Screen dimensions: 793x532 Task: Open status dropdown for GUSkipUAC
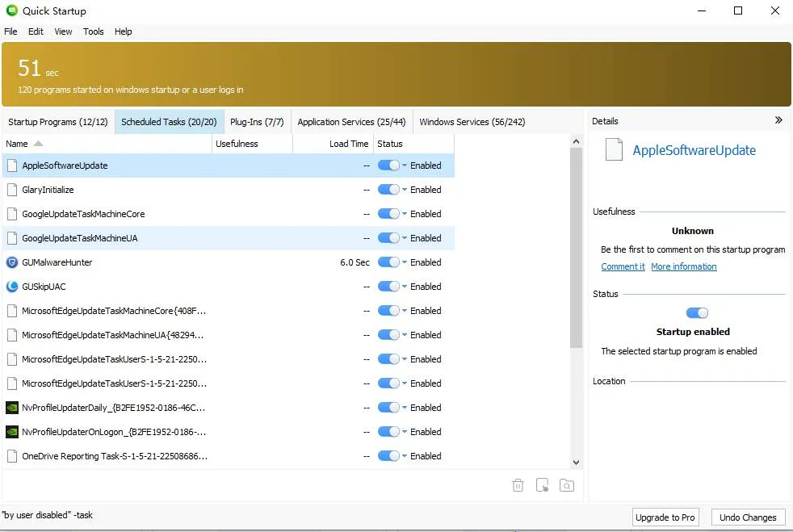coord(405,287)
